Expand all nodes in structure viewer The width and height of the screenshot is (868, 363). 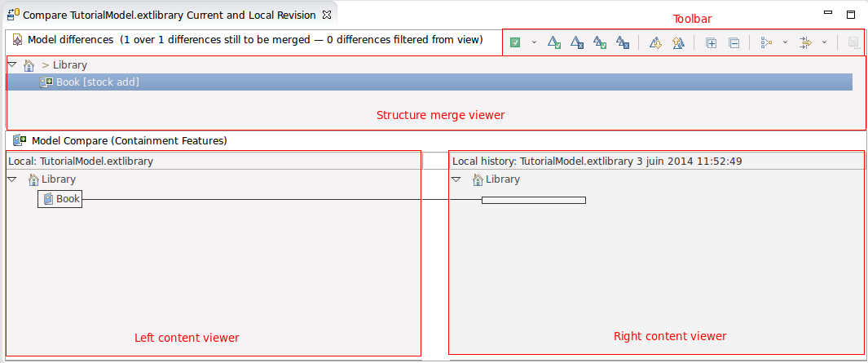pyautogui.click(x=711, y=42)
